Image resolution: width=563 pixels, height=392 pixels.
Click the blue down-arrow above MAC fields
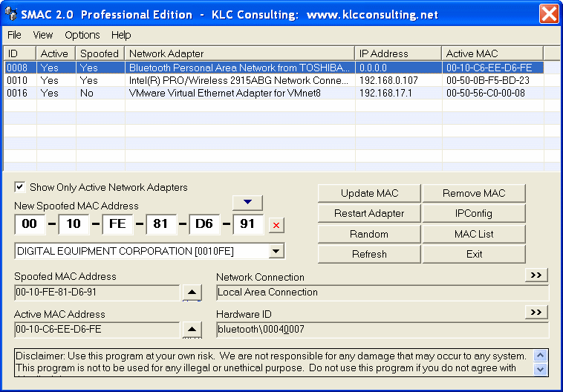248,203
